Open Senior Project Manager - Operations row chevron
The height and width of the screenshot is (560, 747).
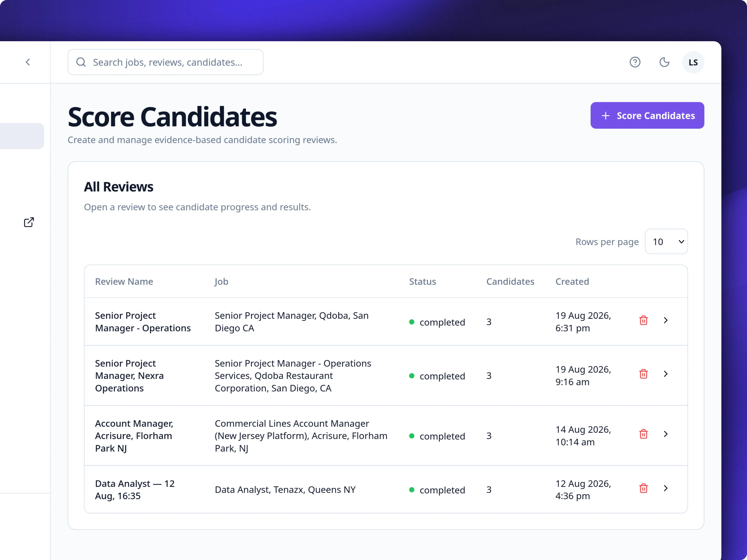665,320
